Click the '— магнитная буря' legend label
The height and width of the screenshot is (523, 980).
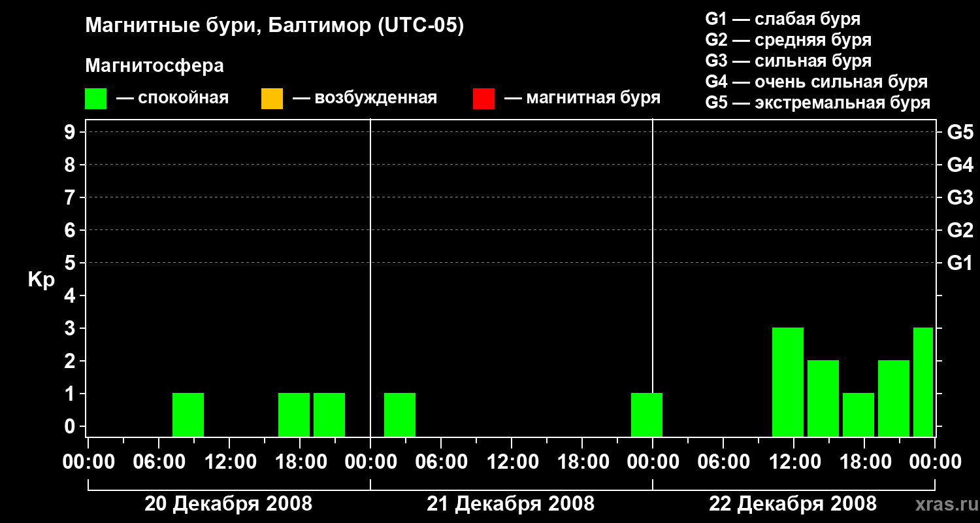pyautogui.click(x=583, y=98)
